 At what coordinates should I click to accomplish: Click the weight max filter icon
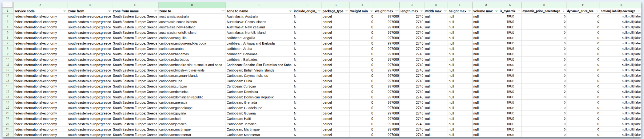point(397,11)
